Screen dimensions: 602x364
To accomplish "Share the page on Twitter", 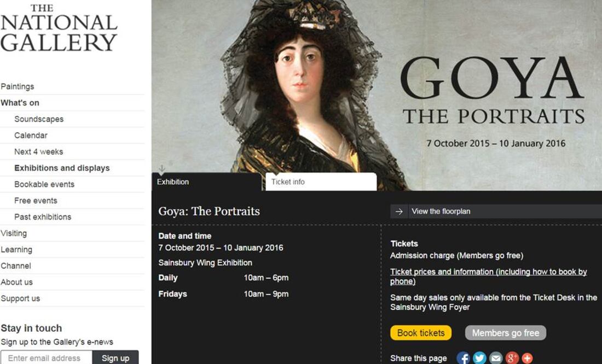I will point(479,357).
